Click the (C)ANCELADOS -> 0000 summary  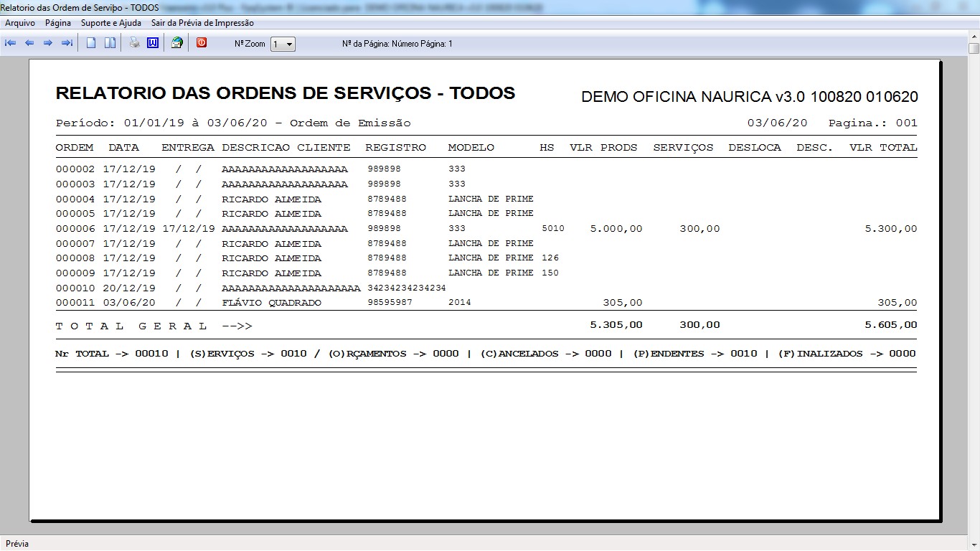click(x=546, y=354)
